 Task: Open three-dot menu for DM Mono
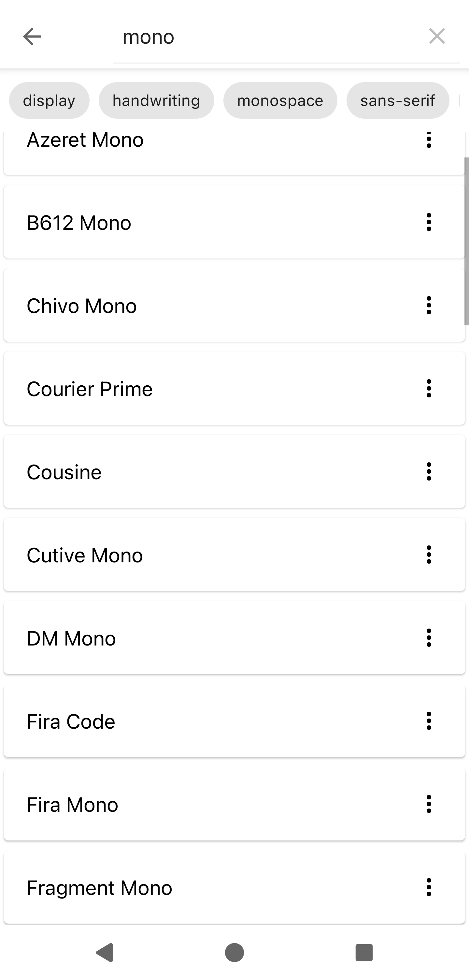pos(429,638)
